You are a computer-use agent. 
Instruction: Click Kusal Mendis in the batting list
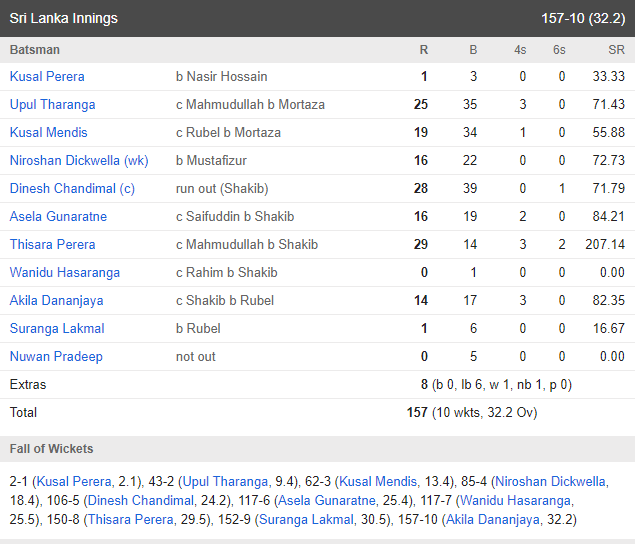(49, 132)
